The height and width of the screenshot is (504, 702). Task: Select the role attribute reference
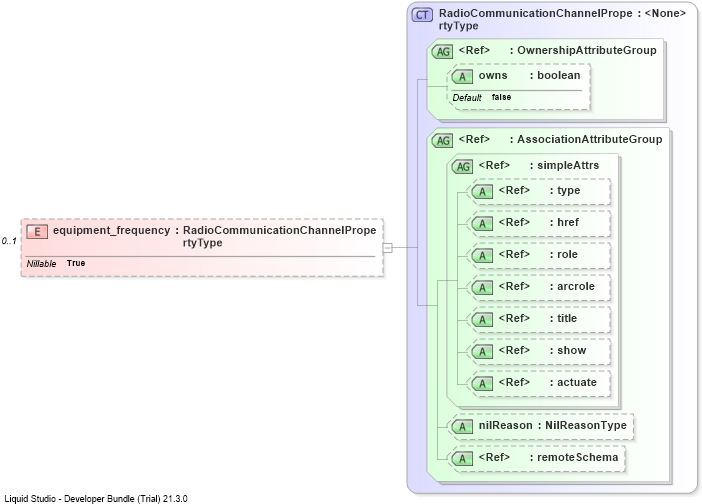tap(567, 254)
